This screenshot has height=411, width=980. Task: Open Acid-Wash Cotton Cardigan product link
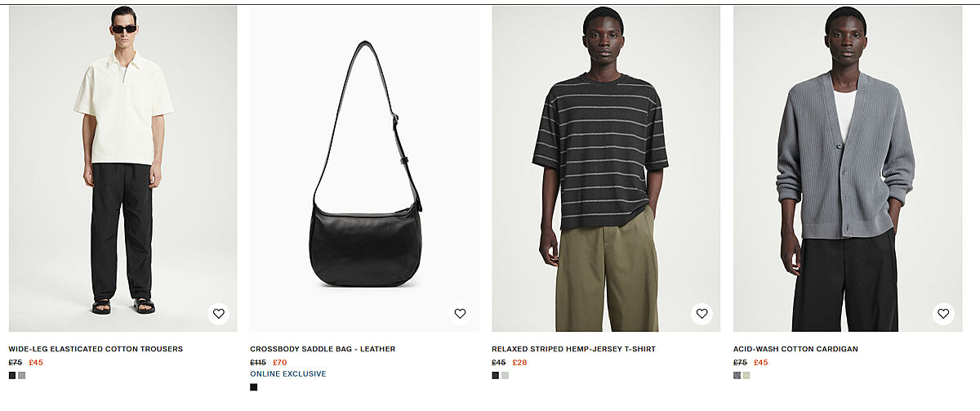click(x=795, y=349)
